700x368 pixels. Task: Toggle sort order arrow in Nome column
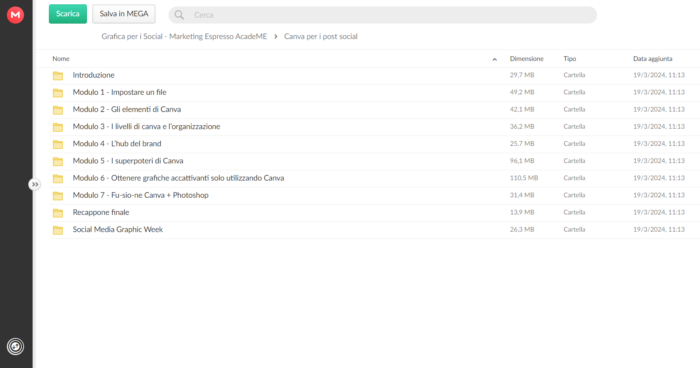[494, 59]
